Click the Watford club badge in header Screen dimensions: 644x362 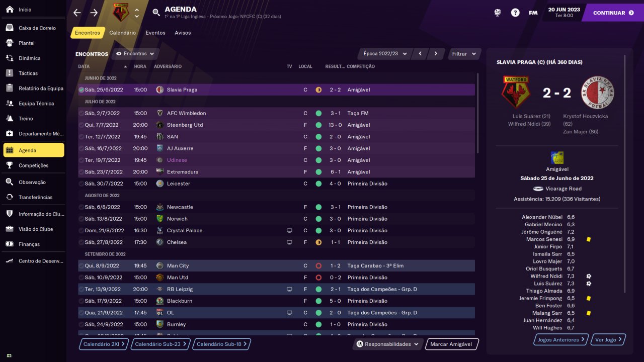tap(120, 13)
